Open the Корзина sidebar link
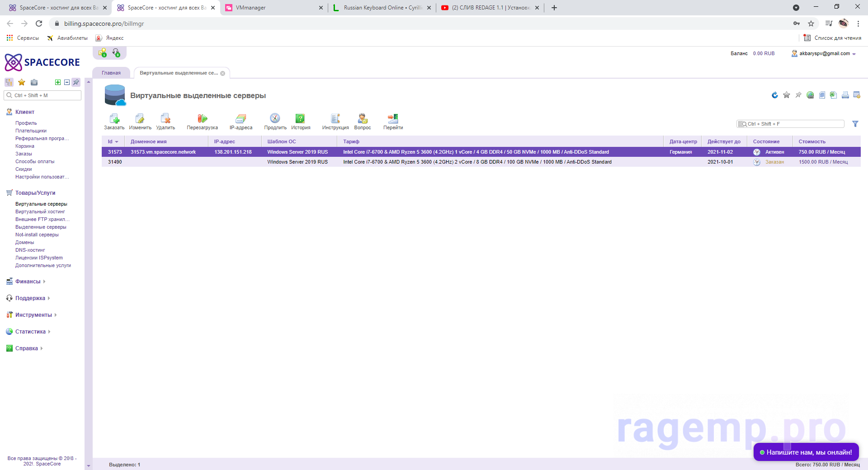The height and width of the screenshot is (470, 868). point(25,146)
